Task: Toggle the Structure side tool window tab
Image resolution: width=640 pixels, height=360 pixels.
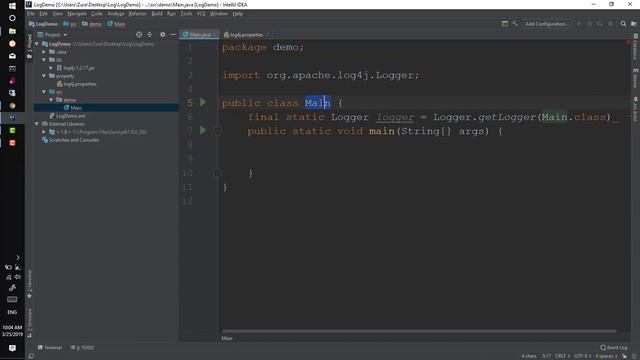Action: 29,323
